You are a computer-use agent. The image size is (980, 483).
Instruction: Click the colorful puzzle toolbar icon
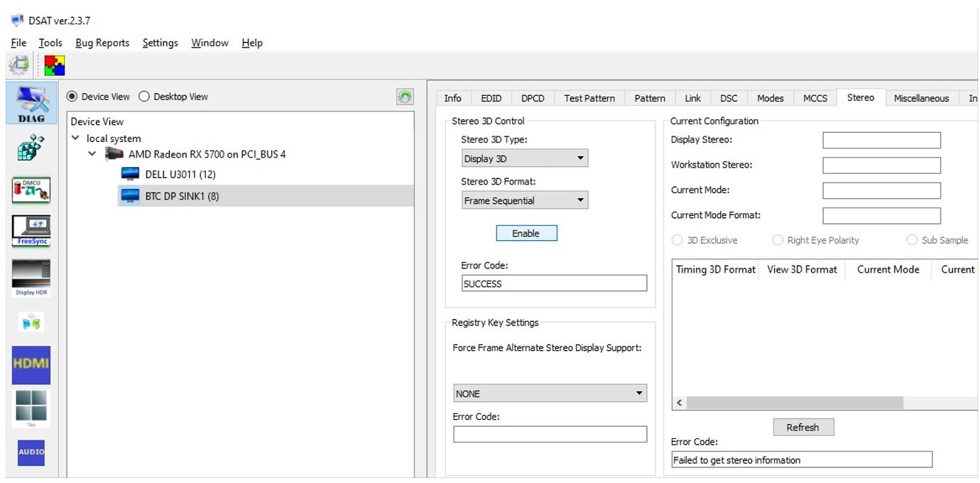point(55,65)
